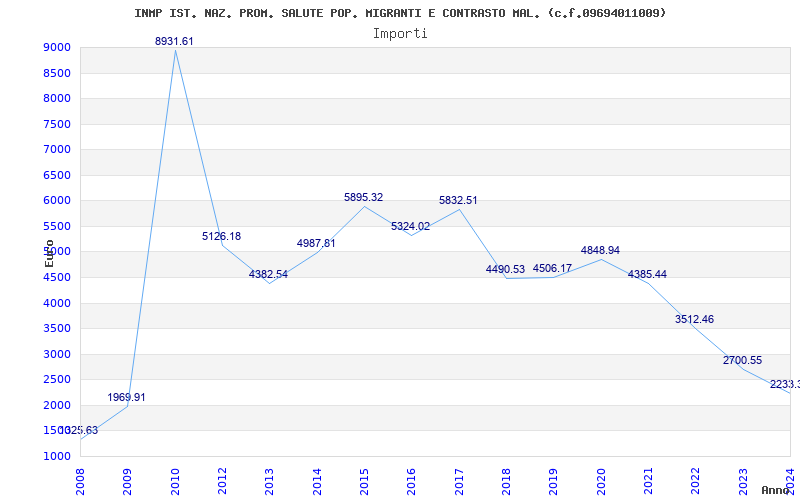Click the 2020 year axis label
The image size is (800, 500).
[601, 480]
